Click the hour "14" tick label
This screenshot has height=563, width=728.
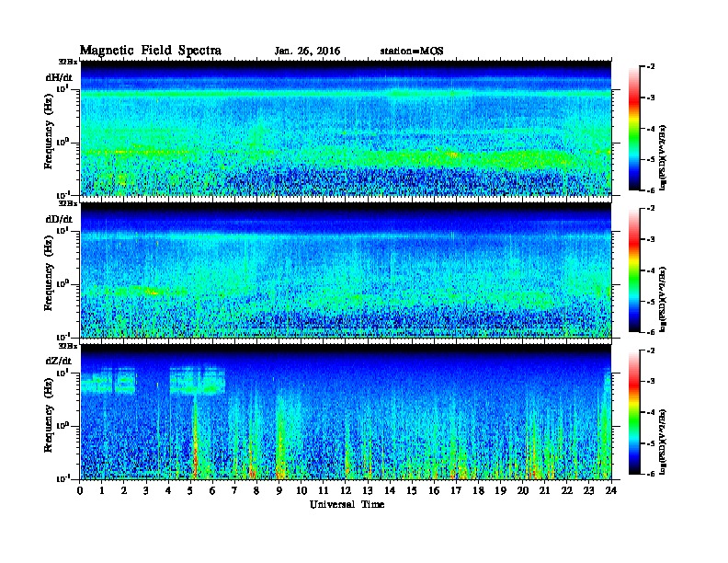390,490
